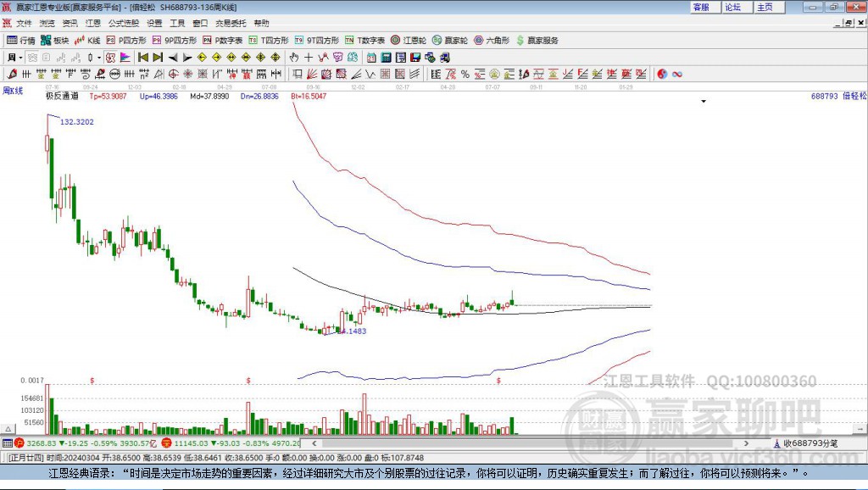Open the 设置 menu

pyautogui.click(x=154, y=23)
